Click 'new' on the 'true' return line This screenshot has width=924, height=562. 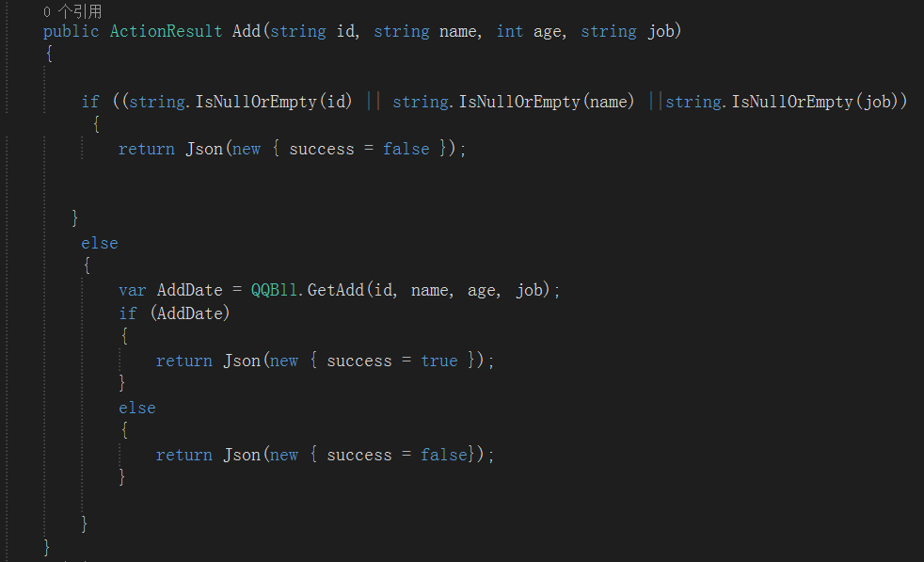click(284, 361)
